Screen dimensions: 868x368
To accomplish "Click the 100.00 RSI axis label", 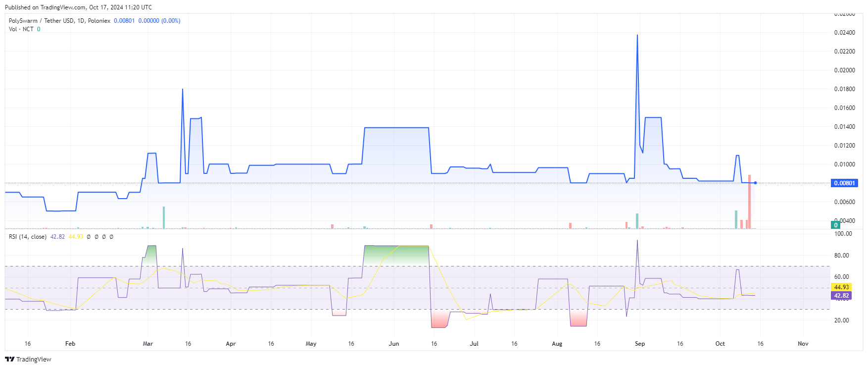I will pos(843,234).
